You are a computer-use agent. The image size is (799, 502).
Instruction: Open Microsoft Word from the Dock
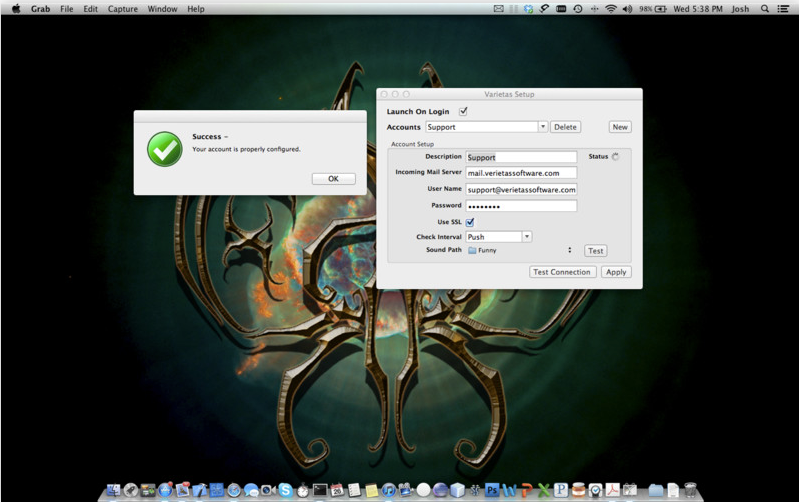[x=509, y=490]
